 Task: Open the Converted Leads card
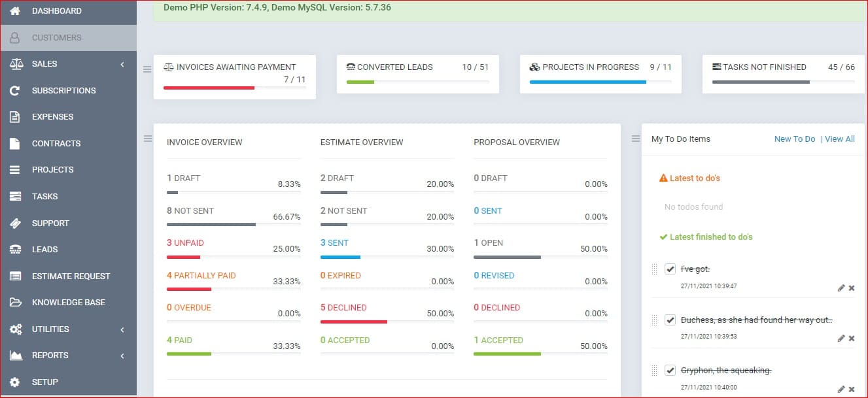coord(417,74)
